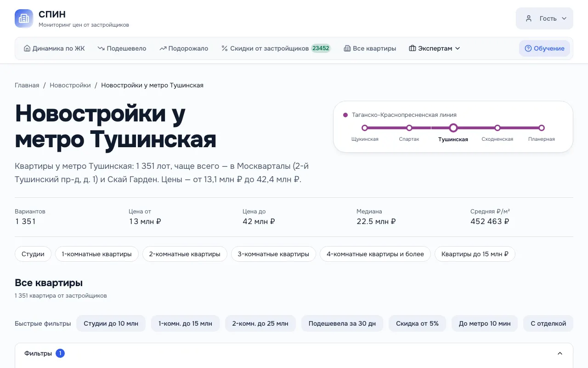The height and width of the screenshot is (368, 588).
Task: Select the Спартак station dot on metro line
Action: (x=409, y=128)
